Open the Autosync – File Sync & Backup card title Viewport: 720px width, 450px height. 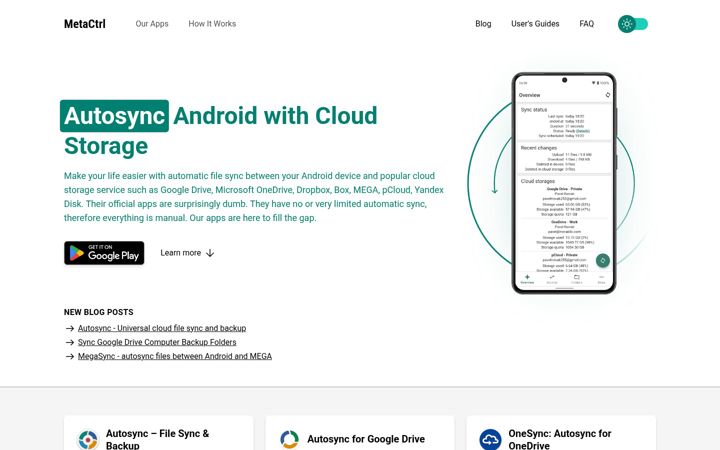(158, 439)
